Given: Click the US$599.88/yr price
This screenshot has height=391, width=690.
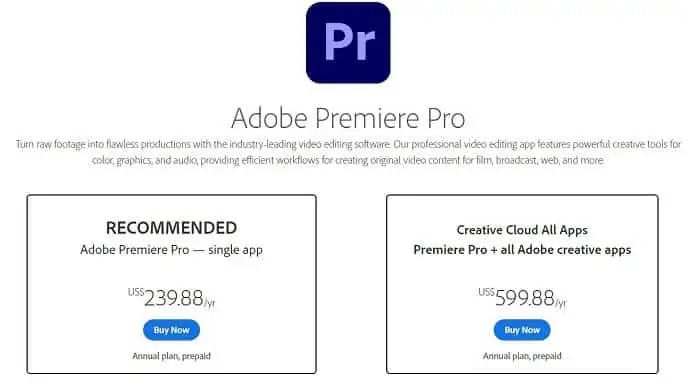Looking at the screenshot, I should pyautogui.click(x=522, y=298).
